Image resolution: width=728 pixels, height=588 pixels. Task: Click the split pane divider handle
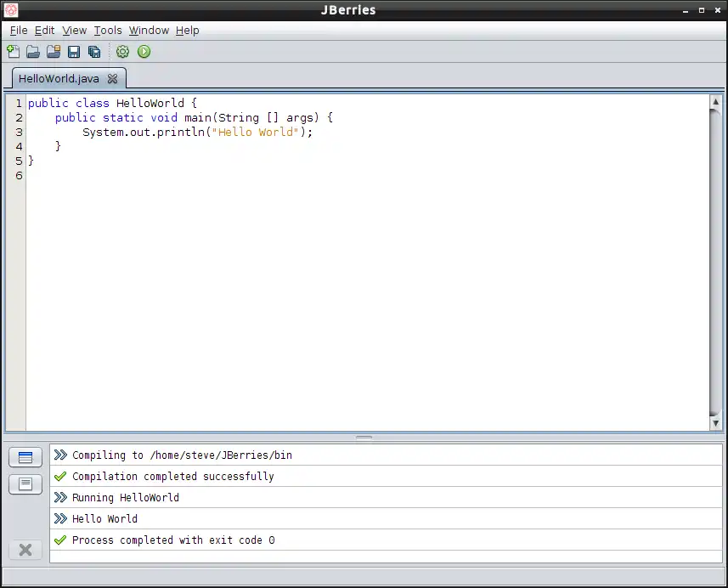364,437
